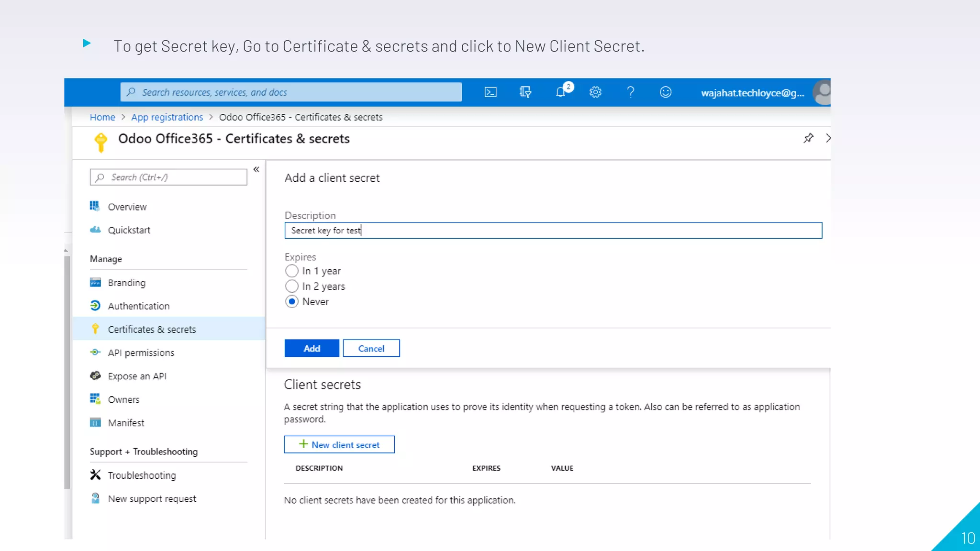
Task: Focus sidebar Search (Ctrl+/) field
Action: click(168, 177)
